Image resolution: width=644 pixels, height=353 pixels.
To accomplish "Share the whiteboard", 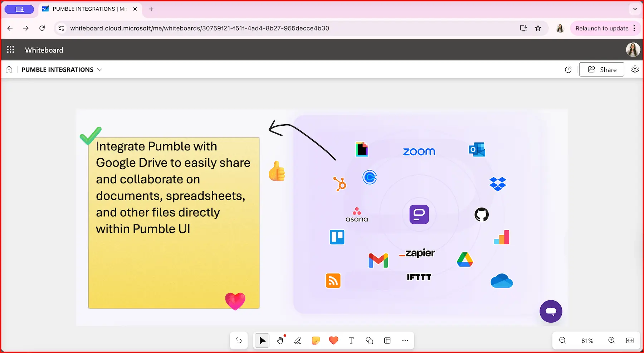I will pos(601,69).
